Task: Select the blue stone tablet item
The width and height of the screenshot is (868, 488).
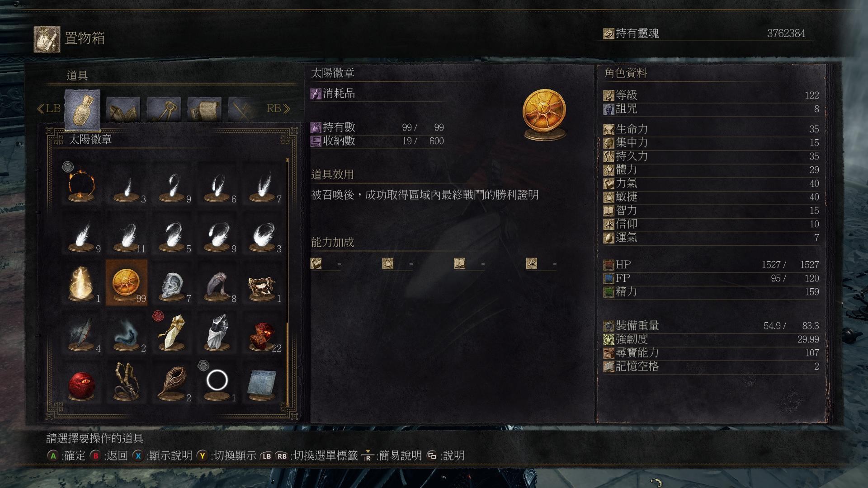Action: coord(262,383)
